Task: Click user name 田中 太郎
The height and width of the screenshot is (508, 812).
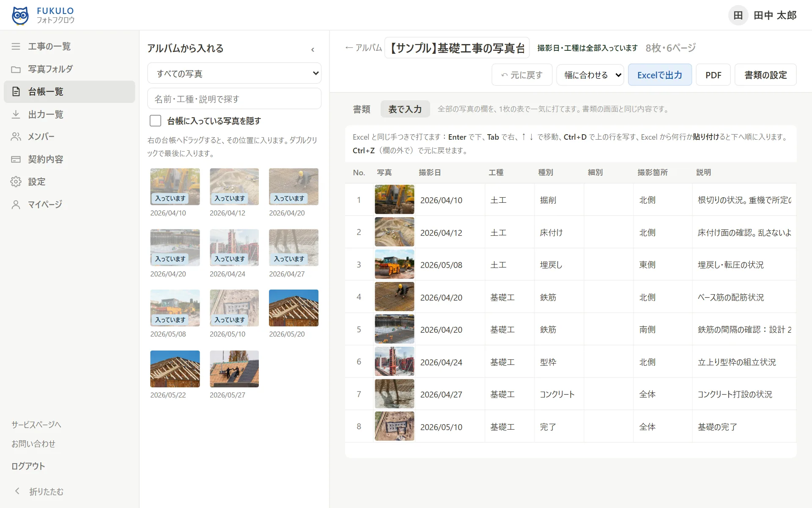Action: pos(775,16)
